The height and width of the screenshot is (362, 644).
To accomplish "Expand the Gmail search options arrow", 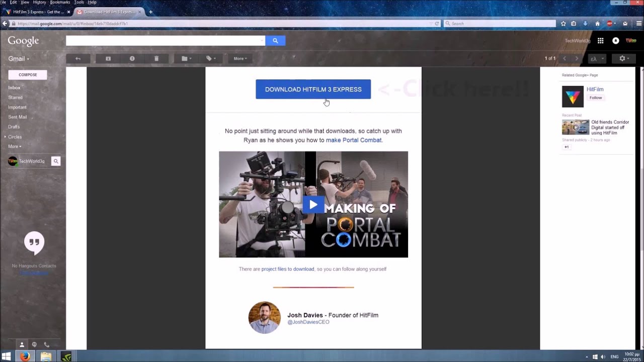I will [x=262, y=41].
